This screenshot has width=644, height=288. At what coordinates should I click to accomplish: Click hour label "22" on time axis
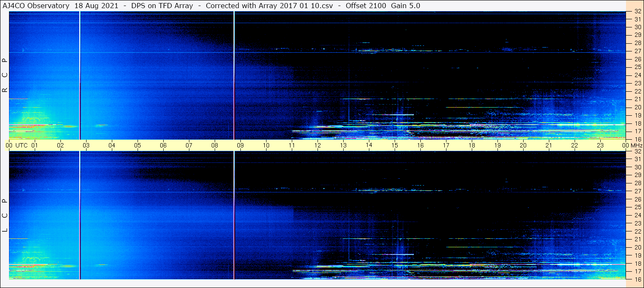click(575, 145)
